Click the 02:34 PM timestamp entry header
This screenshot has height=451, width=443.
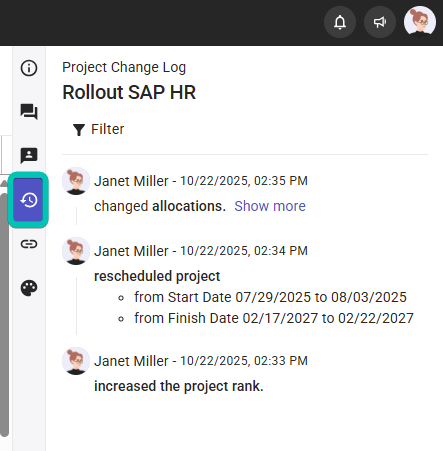click(x=201, y=251)
